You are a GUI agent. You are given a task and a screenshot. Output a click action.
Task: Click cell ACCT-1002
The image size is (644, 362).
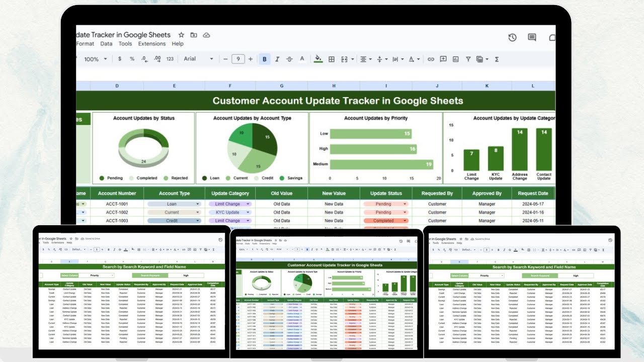click(117, 212)
